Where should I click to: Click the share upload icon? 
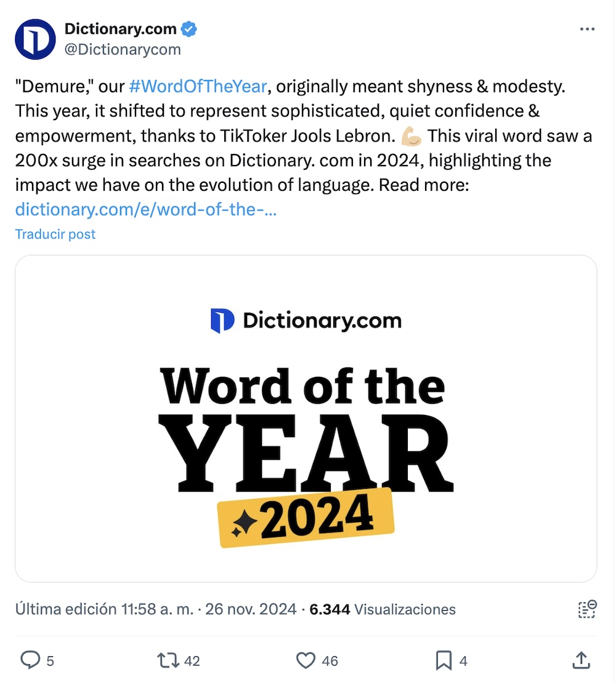(x=581, y=661)
